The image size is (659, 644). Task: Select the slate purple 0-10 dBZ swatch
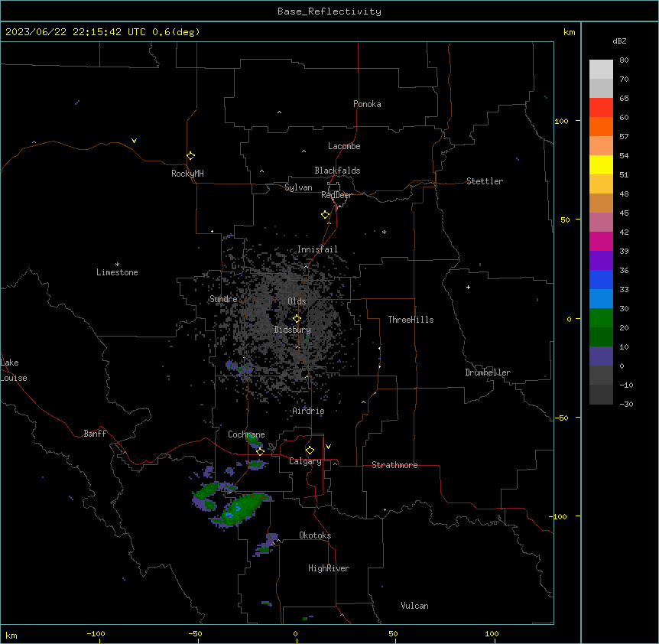coord(601,356)
